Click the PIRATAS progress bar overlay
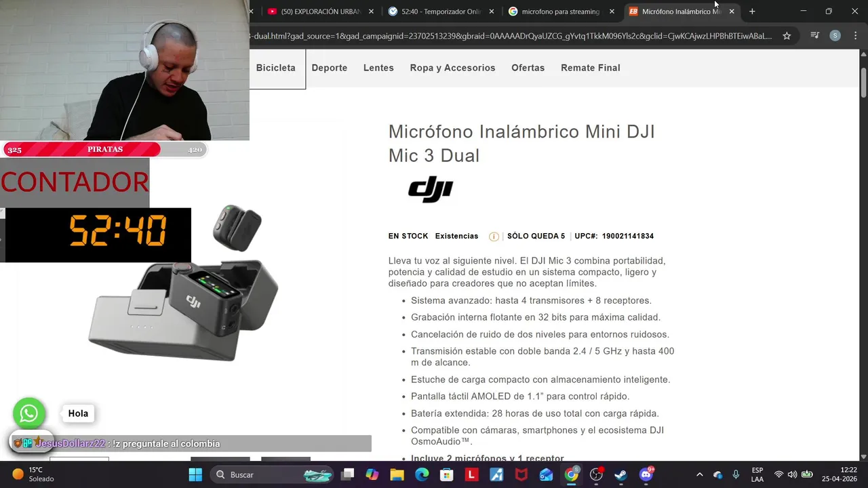The height and width of the screenshot is (488, 868). click(105, 149)
